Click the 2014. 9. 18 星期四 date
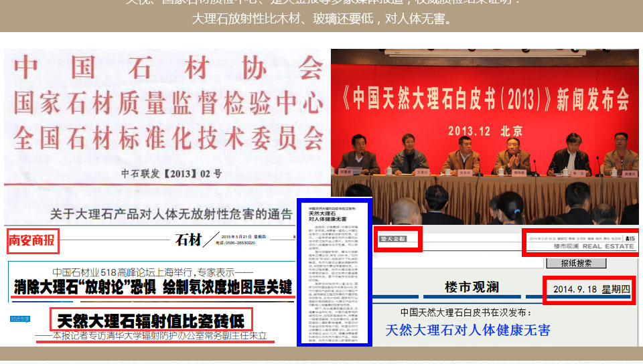This screenshot has height=364, width=643. [x=591, y=289]
